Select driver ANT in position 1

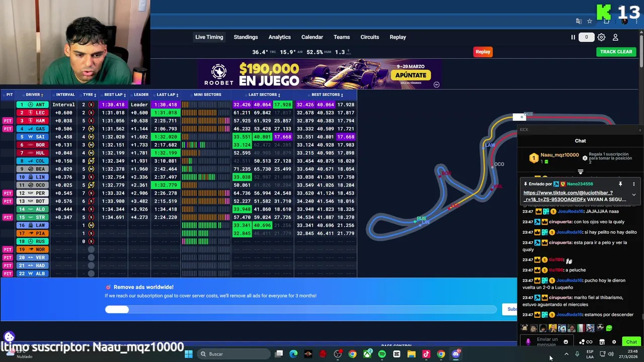(x=32, y=105)
